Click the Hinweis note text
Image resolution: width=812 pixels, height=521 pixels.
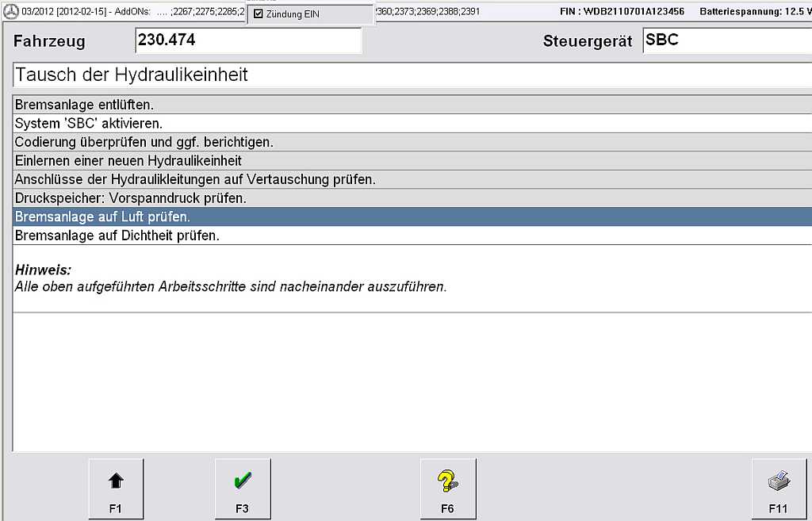tap(230, 286)
